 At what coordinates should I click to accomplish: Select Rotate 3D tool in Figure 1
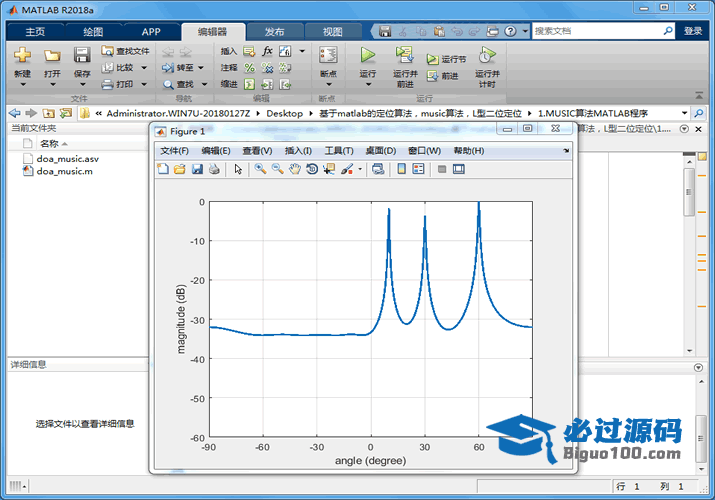coord(312,169)
